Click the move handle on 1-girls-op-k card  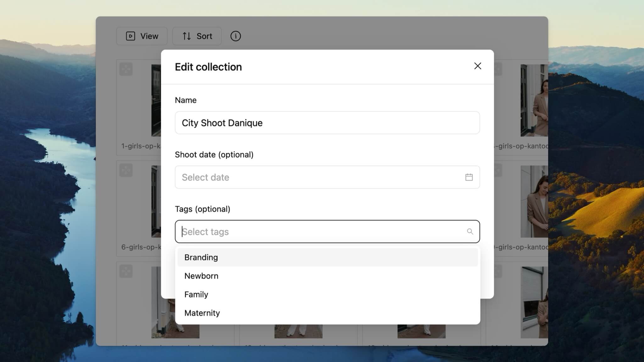point(126,69)
